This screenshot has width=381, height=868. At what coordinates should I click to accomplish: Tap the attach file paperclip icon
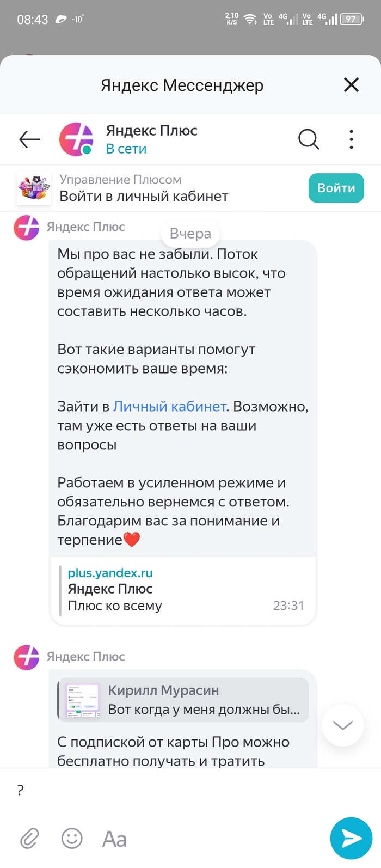[30, 839]
